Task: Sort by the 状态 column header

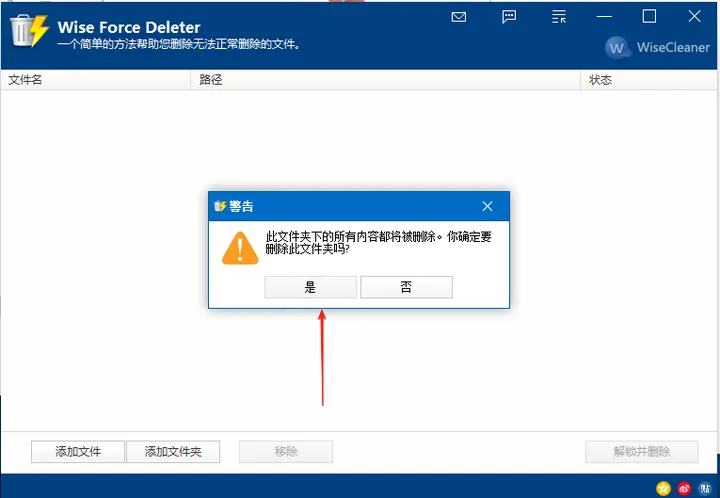Action: pos(649,80)
